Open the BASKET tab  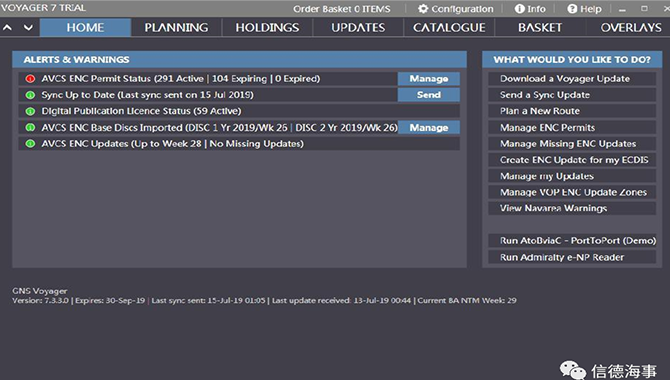[540, 28]
